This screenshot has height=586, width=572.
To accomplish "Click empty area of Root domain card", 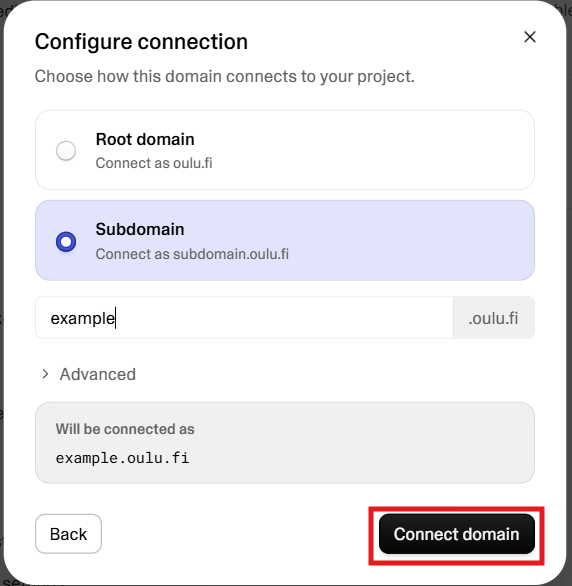I will pos(374,150).
